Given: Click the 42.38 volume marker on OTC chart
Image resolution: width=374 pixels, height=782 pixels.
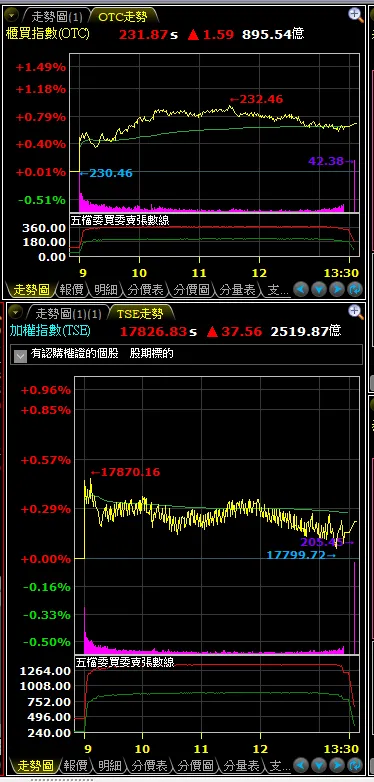Looking at the screenshot, I should point(331,161).
